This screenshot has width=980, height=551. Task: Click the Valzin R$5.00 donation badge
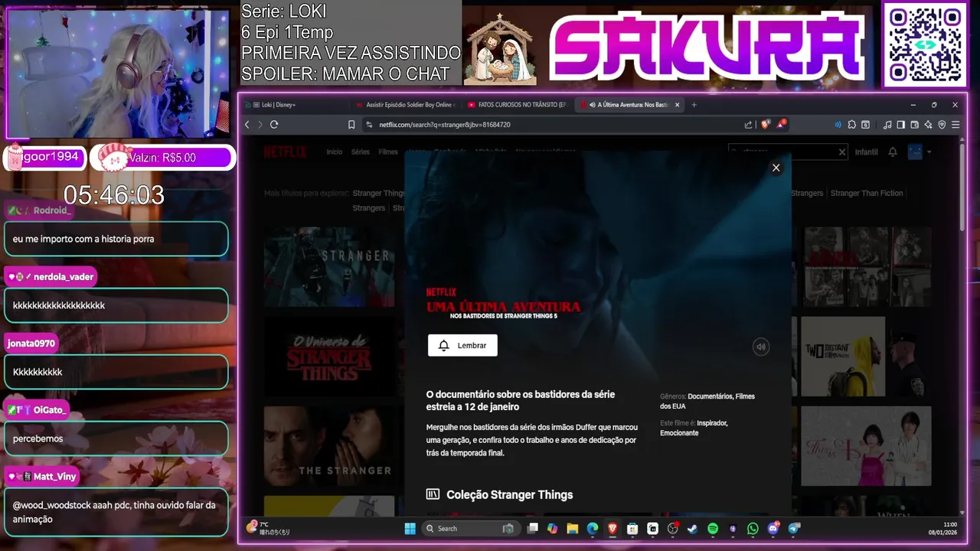(162, 158)
